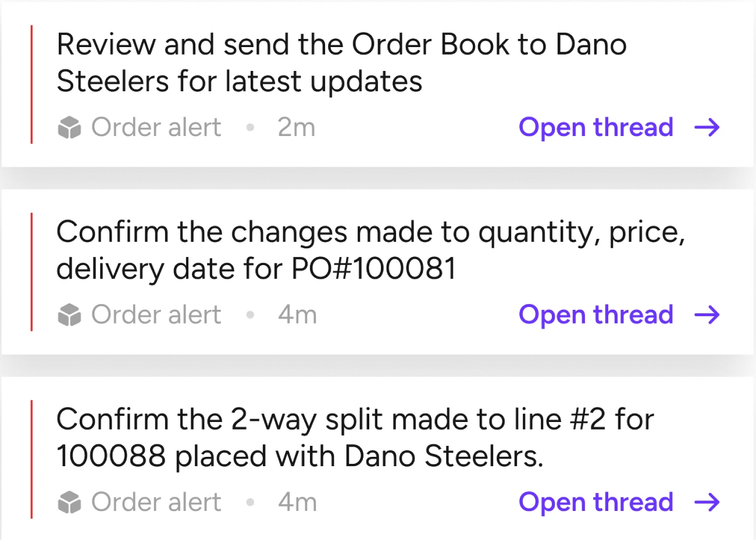Select the "Confirm the 2-way split" message

pos(355,437)
